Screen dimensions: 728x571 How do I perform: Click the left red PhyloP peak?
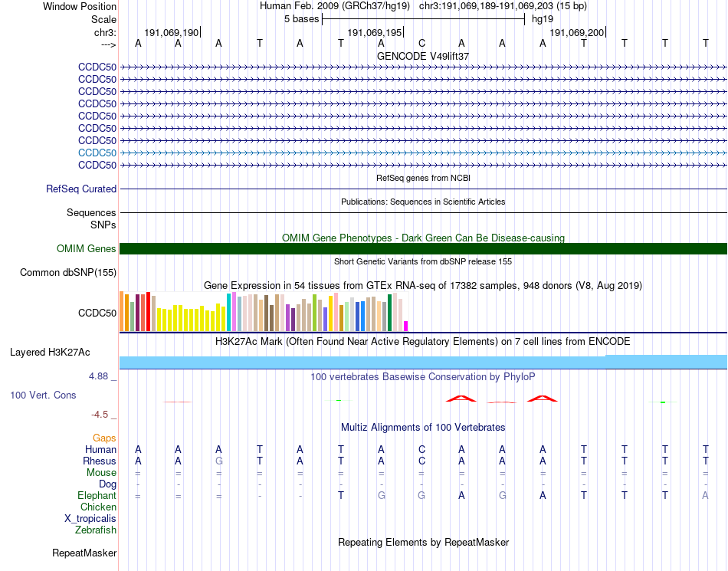pos(461,399)
